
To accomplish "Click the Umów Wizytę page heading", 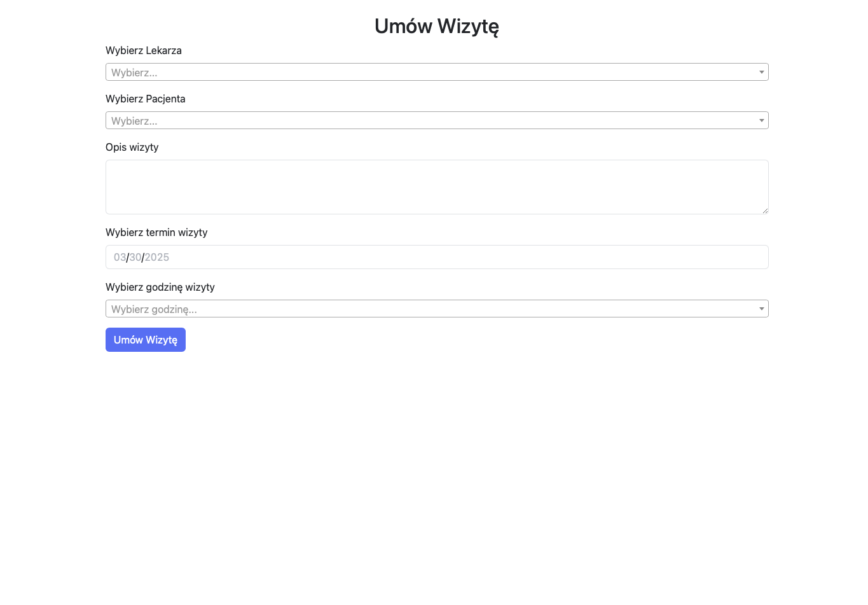I will (437, 26).
